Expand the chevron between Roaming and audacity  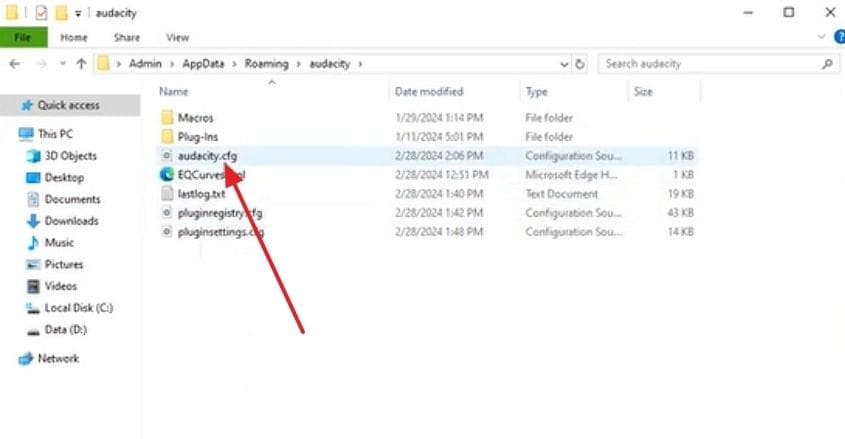pos(299,64)
